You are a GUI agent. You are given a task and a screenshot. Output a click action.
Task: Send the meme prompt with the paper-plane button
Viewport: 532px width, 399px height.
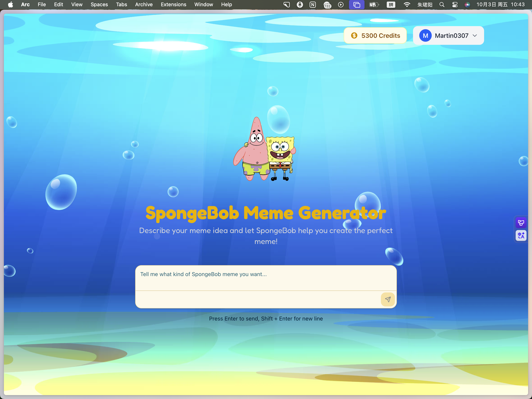388,299
